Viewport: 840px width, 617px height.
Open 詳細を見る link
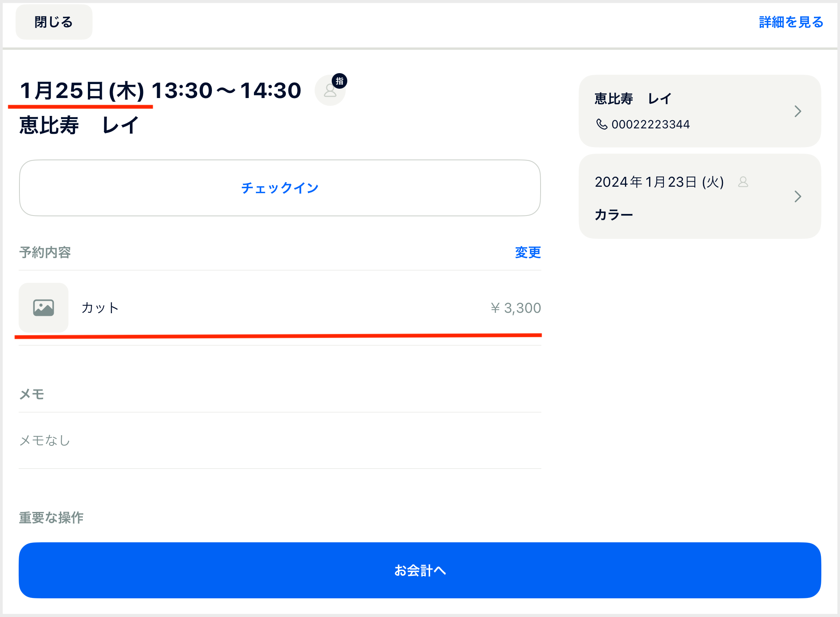(x=791, y=22)
